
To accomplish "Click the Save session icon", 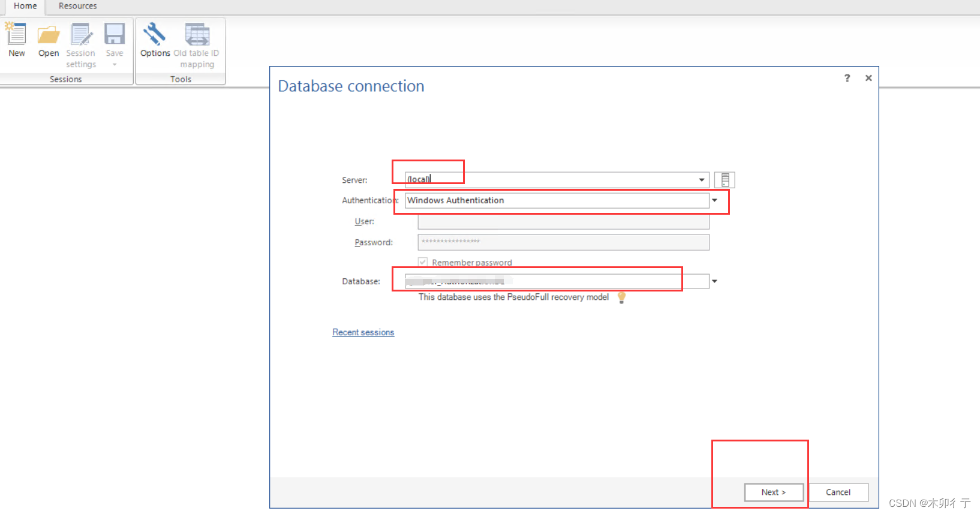I will pos(115,34).
